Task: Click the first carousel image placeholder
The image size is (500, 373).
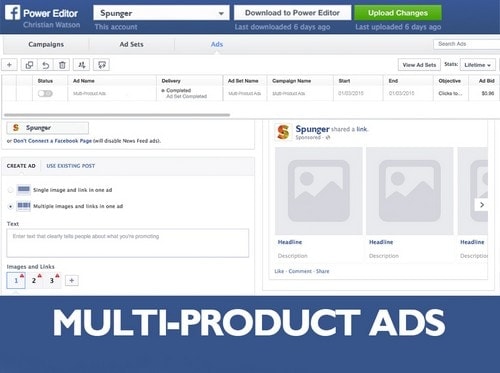Action: pos(319,191)
